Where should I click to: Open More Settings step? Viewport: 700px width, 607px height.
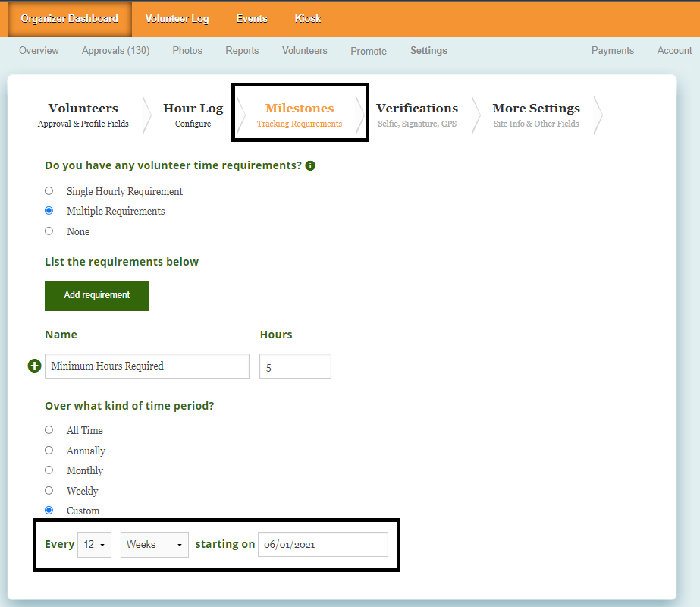536,115
